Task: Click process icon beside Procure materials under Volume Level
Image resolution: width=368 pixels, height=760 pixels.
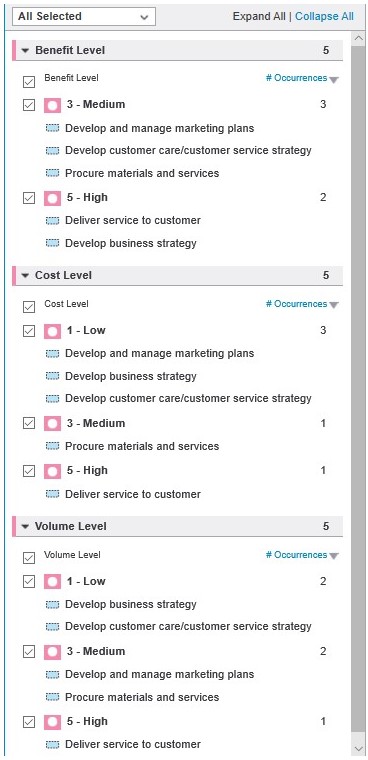Action: 52,697
